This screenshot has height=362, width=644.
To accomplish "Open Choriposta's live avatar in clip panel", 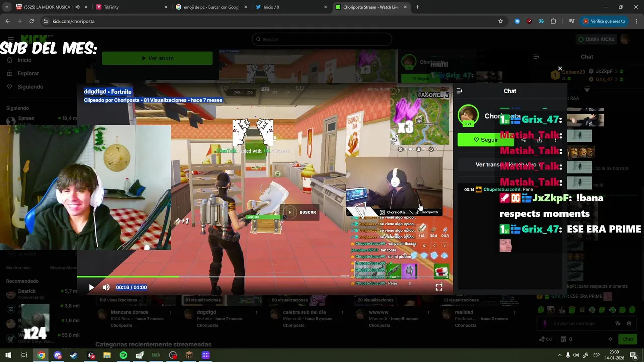I will pos(468,116).
